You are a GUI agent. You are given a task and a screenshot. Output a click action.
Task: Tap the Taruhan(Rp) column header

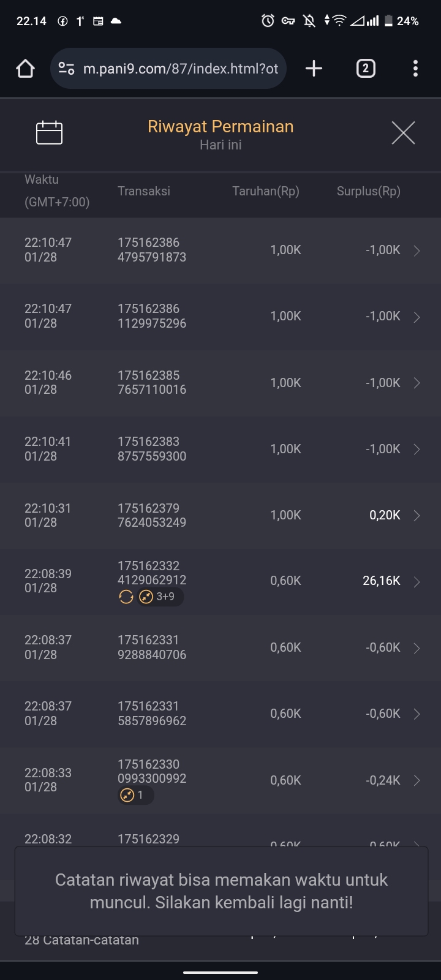click(x=265, y=191)
